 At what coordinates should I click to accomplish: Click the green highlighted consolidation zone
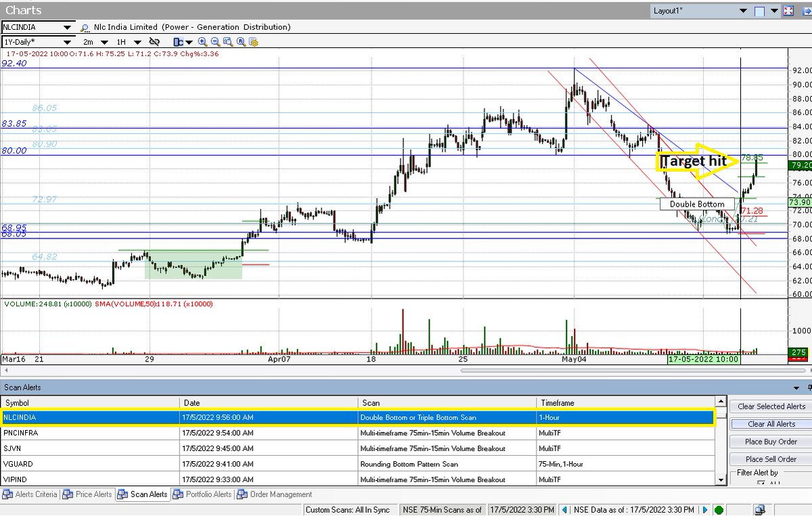click(193, 265)
